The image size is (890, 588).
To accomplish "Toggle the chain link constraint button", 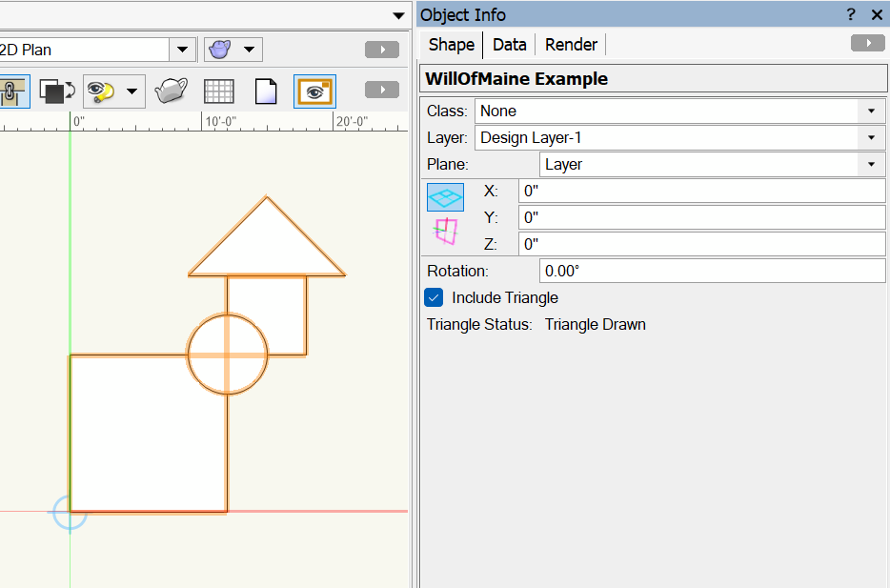I will (11, 91).
